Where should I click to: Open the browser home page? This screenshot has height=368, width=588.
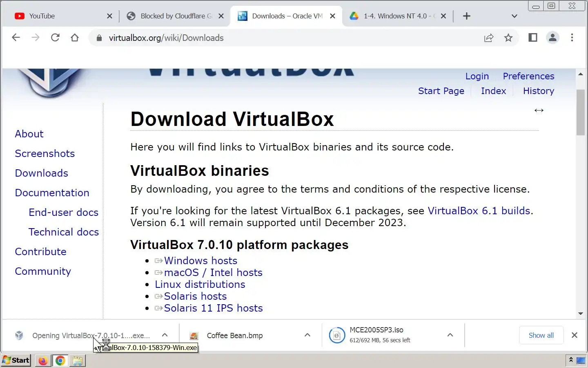pyautogui.click(x=75, y=38)
